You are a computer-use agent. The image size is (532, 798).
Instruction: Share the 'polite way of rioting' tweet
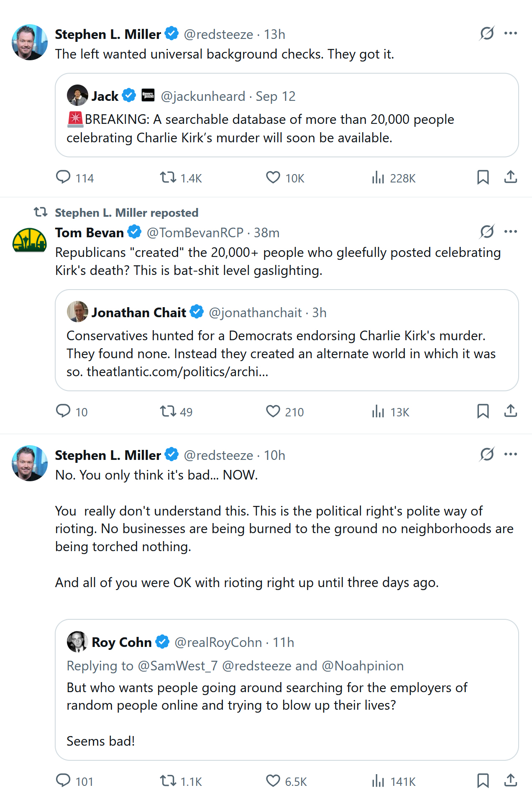[510, 781]
